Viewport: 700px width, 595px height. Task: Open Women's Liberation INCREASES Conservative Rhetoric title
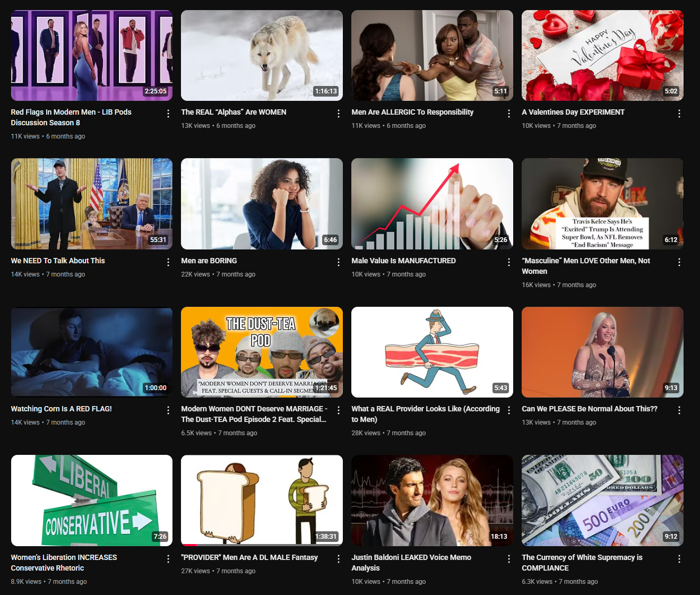(x=64, y=563)
